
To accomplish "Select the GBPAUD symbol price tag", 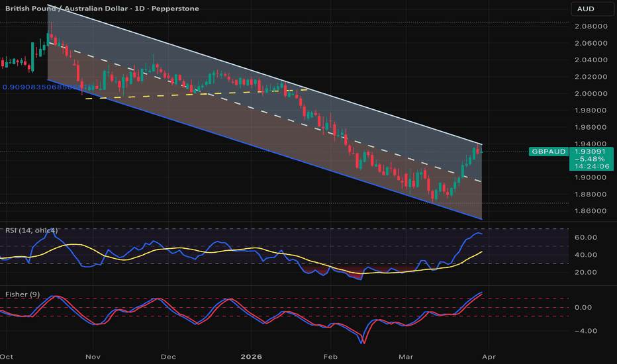I will click(x=549, y=152).
